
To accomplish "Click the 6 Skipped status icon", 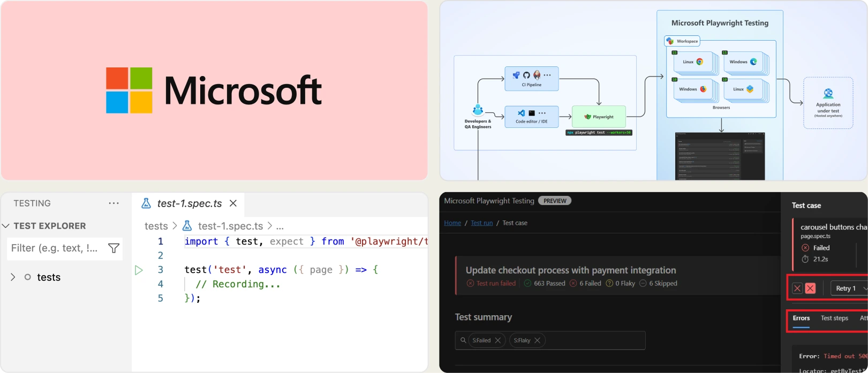I will 643,283.
